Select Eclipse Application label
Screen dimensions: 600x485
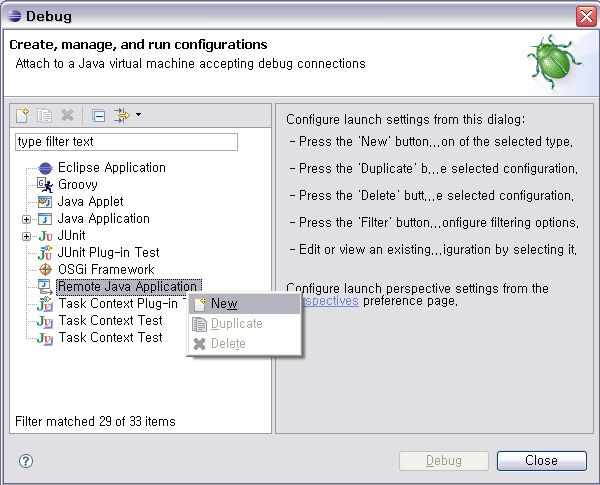(x=112, y=168)
